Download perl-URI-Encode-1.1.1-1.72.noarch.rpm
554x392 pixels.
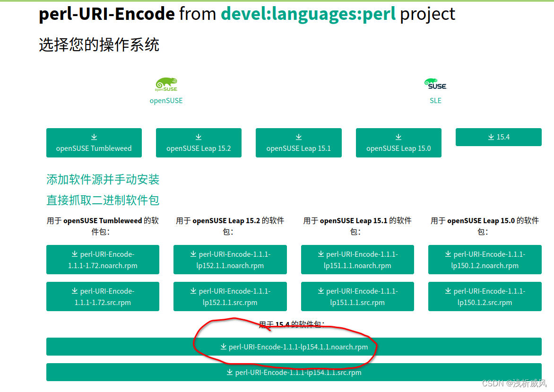(x=103, y=260)
